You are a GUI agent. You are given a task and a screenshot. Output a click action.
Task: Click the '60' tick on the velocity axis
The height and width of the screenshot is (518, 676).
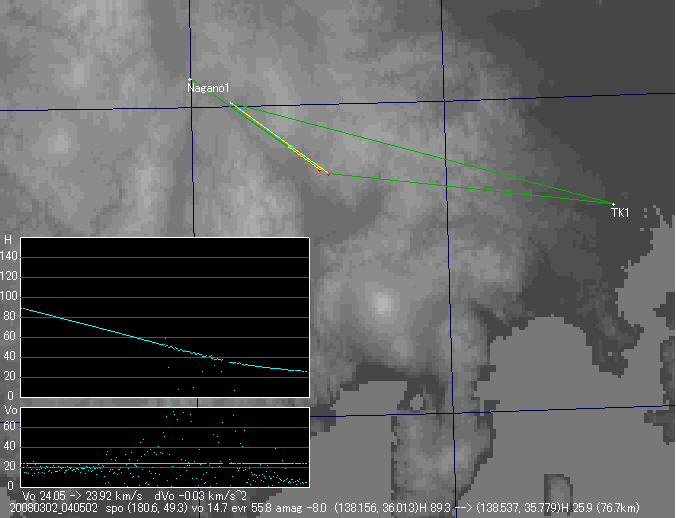click(x=9, y=426)
